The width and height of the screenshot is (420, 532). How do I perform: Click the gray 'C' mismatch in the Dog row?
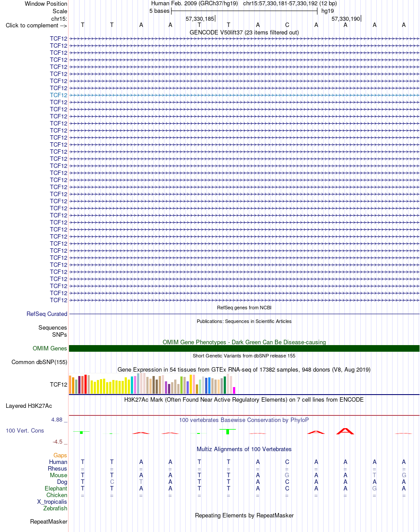(112, 482)
